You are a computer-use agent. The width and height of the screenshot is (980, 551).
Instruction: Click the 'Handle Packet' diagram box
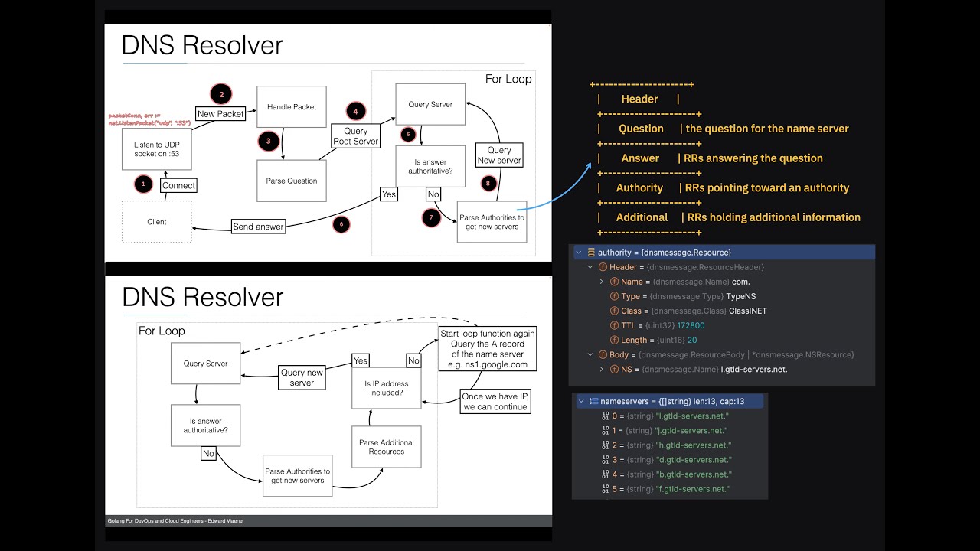[292, 106]
